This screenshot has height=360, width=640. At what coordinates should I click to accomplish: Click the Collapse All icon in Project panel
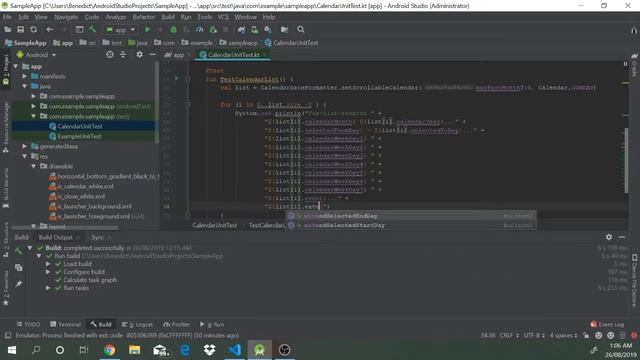(123, 54)
